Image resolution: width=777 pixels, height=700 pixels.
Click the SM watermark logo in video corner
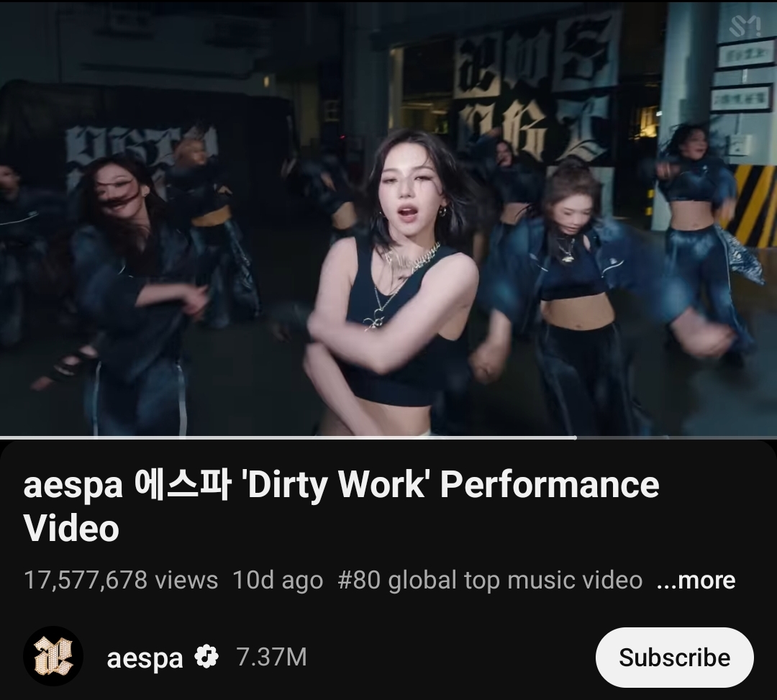[745, 26]
